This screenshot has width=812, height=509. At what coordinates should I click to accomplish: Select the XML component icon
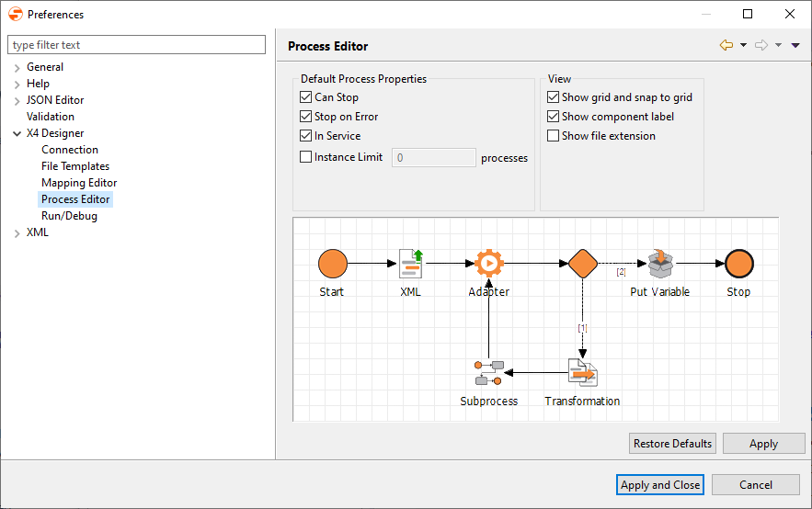point(410,264)
